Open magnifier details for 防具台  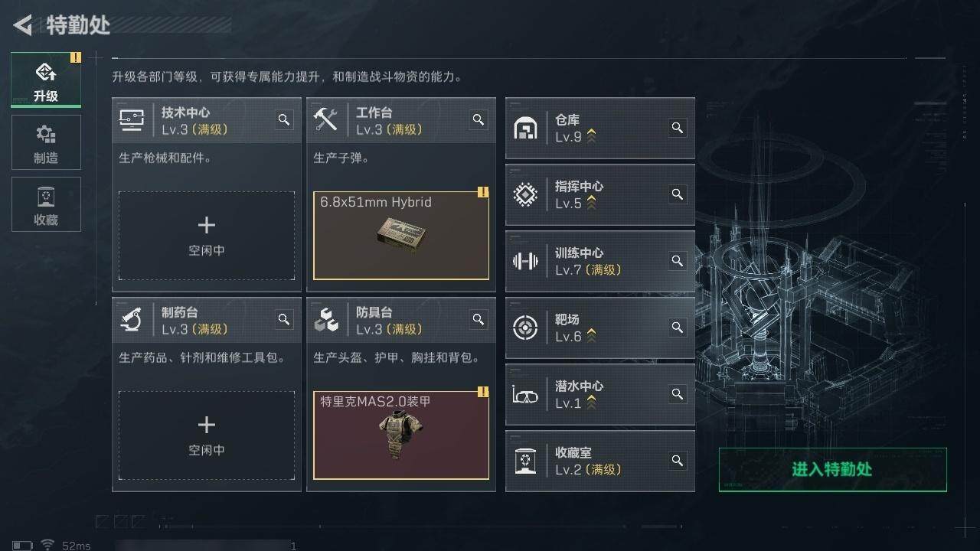point(479,319)
